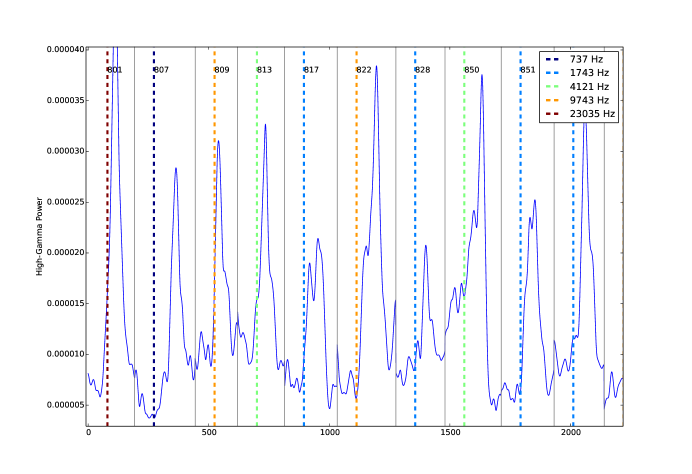Click the 828 event label
Image resolution: width=692 pixels, height=474 pixels.
(422, 70)
